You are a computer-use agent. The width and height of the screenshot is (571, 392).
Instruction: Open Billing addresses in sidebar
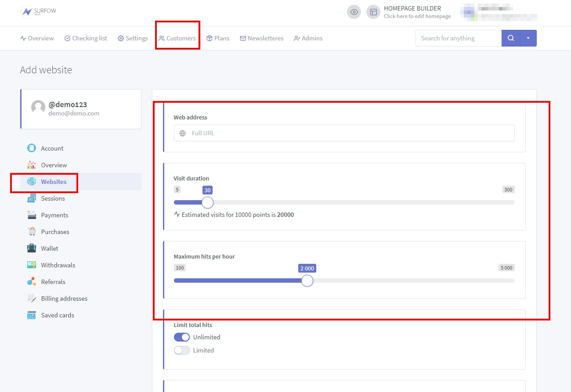coord(64,298)
